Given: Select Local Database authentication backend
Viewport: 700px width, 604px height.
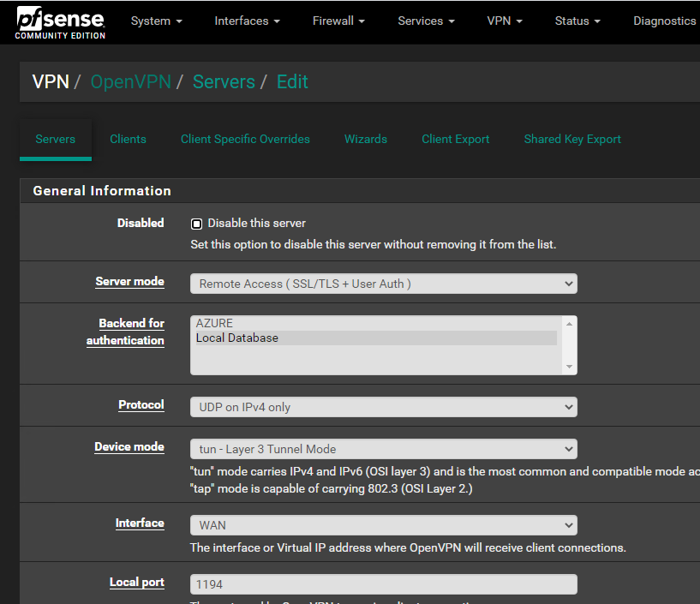Looking at the screenshot, I should pos(237,338).
